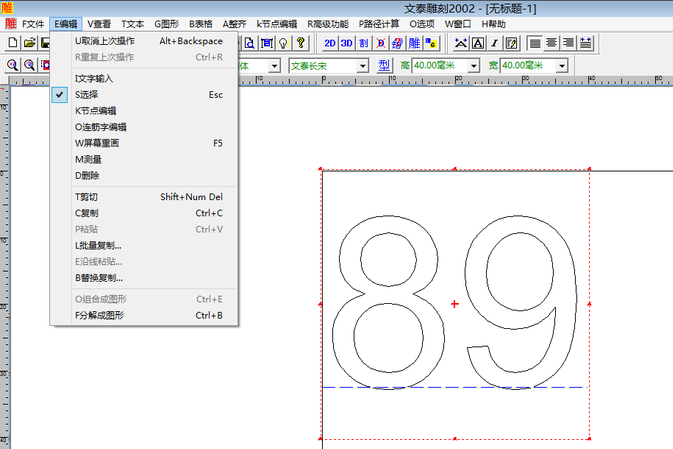Click the red center cross marker between digits
The image size is (673, 449).
456,303
